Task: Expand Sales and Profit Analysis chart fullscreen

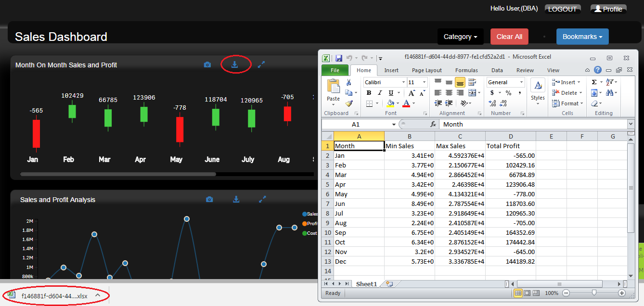Action: pos(262,199)
